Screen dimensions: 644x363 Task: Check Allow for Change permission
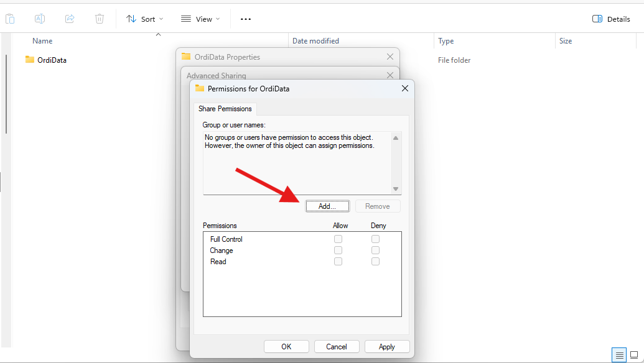(x=338, y=250)
